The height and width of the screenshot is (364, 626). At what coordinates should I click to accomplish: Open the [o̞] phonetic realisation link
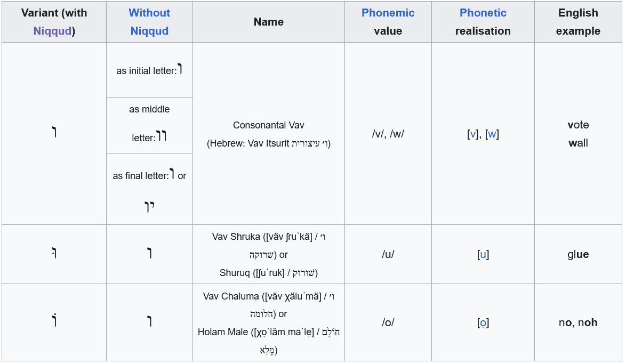click(x=483, y=322)
